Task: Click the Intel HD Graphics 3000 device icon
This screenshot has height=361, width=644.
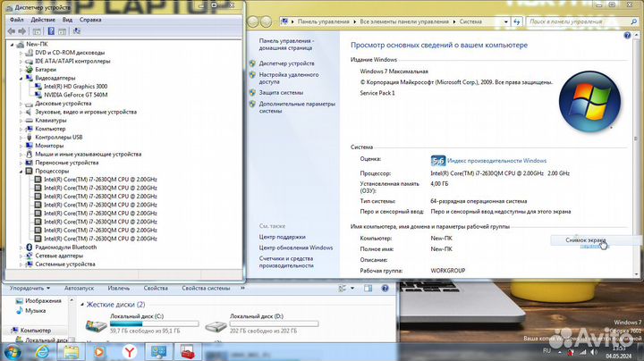Action: [x=38, y=87]
